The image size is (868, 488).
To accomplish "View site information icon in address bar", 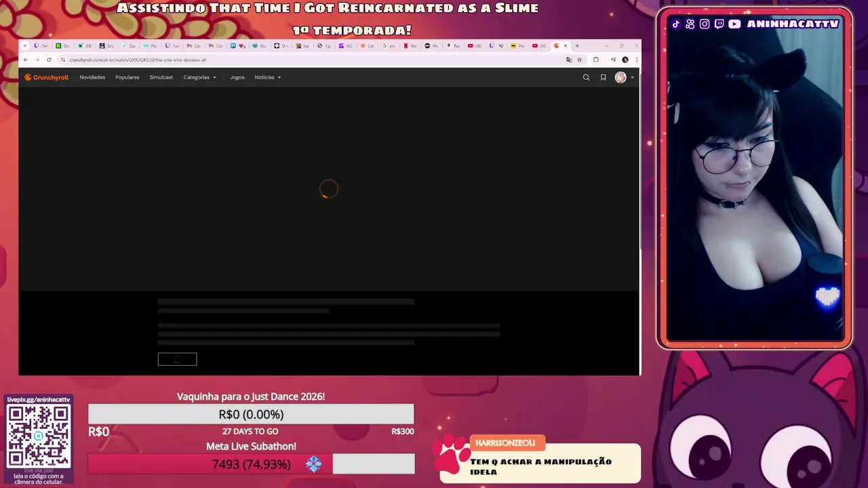I will pos(62,60).
